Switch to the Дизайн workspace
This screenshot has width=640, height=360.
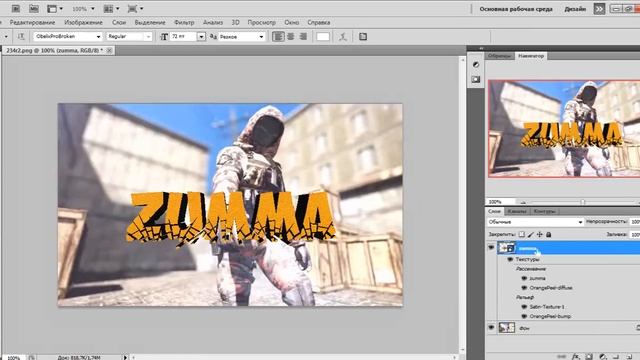click(575, 9)
